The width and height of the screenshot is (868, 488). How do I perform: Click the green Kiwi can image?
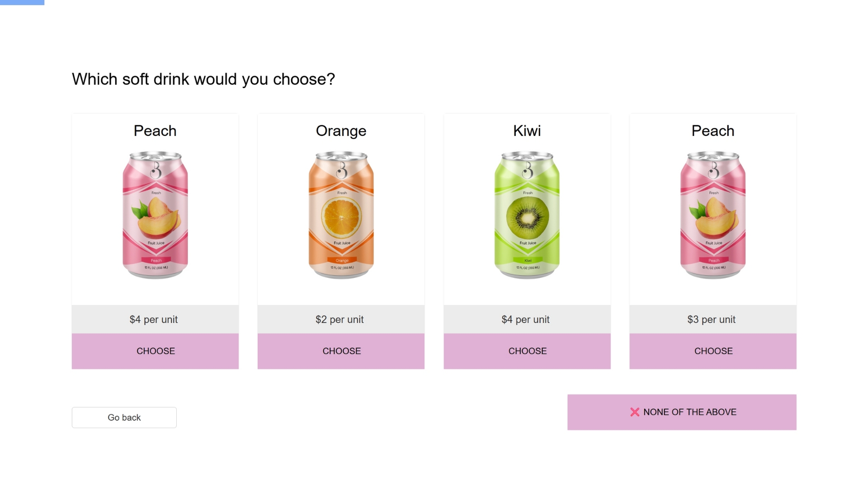click(x=527, y=215)
